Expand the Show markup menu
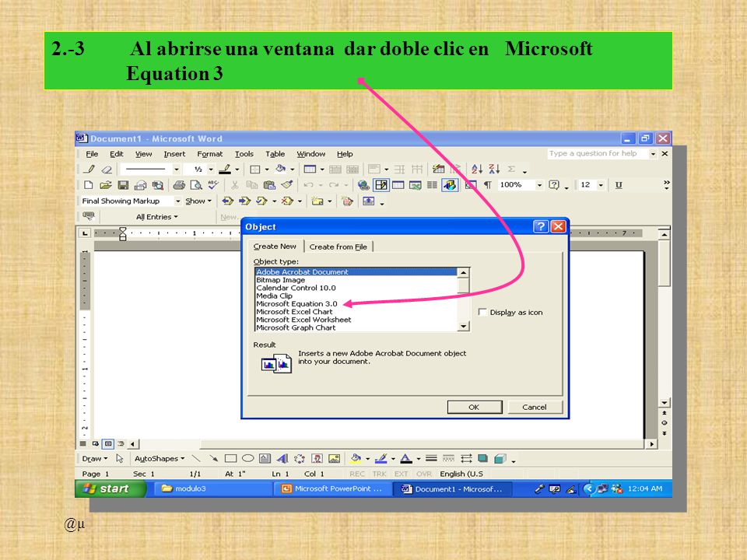Screen dimensions: 747x560 click(198, 201)
